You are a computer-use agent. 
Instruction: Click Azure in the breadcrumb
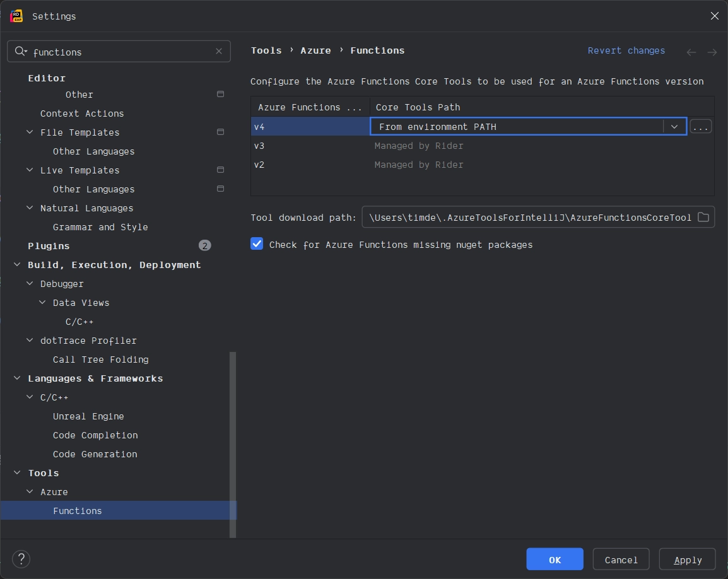315,50
